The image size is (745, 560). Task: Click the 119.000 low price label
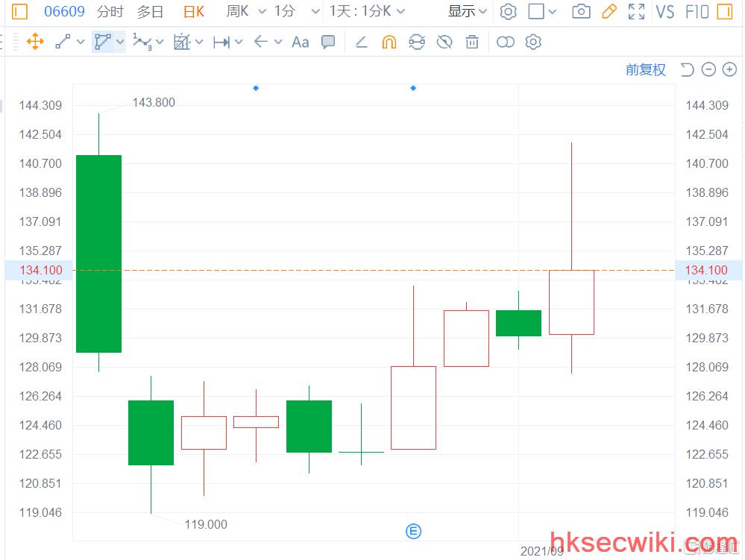206,524
